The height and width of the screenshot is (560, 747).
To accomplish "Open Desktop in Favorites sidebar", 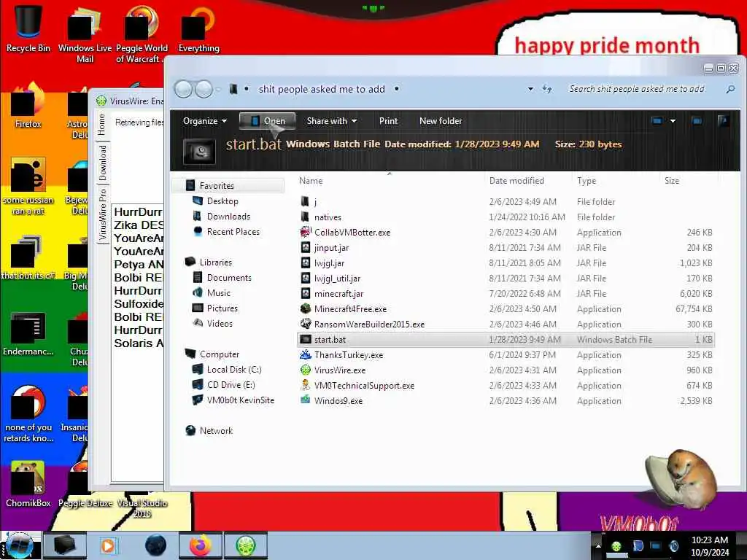I will (x=222, y=201).
